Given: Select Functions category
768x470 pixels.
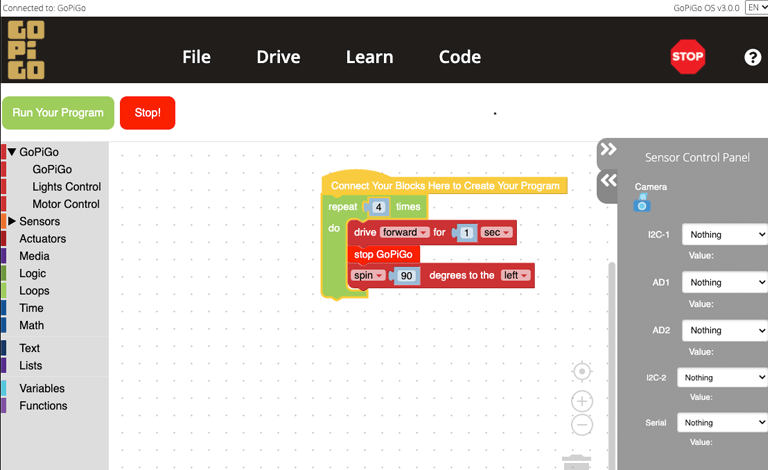Looking at the screenshot, I should click(x=43, y=406).
